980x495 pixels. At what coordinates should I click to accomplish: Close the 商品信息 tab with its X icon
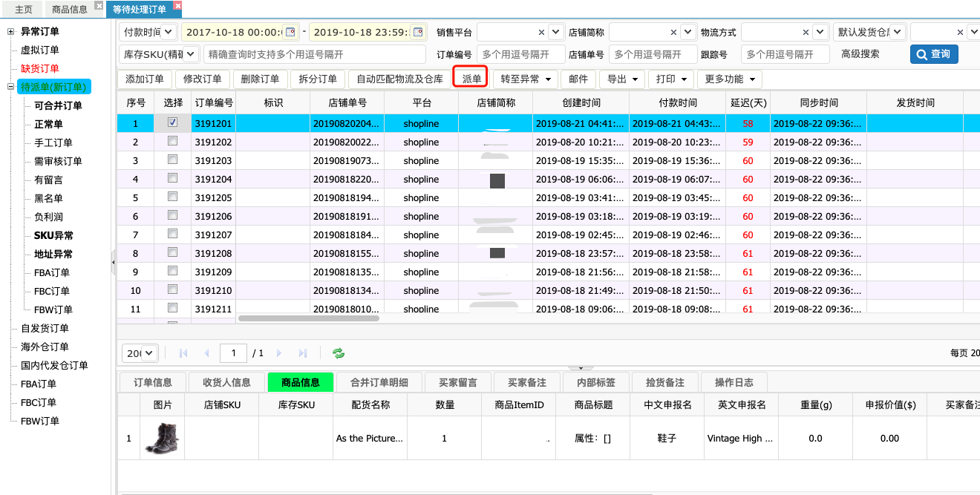point(99,6)
